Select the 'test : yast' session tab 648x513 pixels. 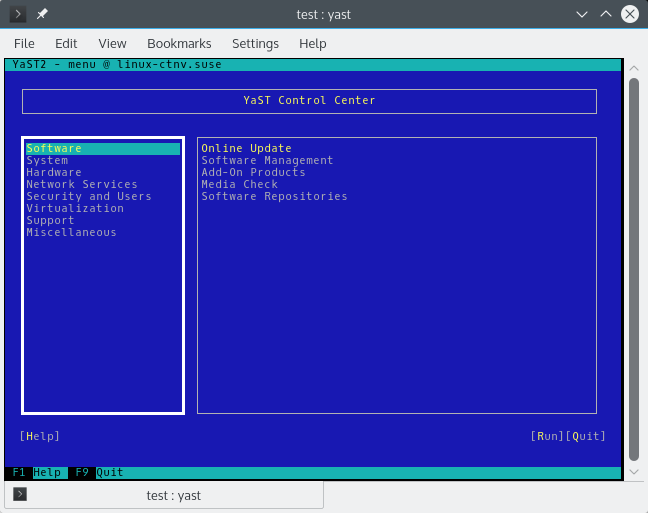(164, 495)
